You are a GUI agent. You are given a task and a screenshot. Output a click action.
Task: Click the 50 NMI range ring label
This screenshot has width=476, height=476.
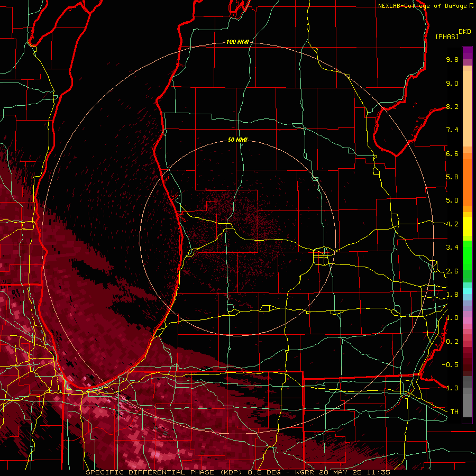tap(237, 140)
